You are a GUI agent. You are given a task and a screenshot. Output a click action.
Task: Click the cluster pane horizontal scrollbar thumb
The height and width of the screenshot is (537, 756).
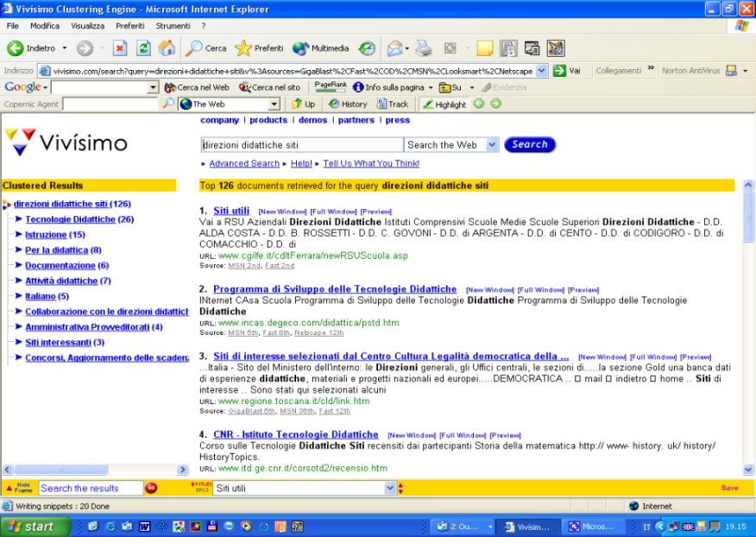coord(60,469)
